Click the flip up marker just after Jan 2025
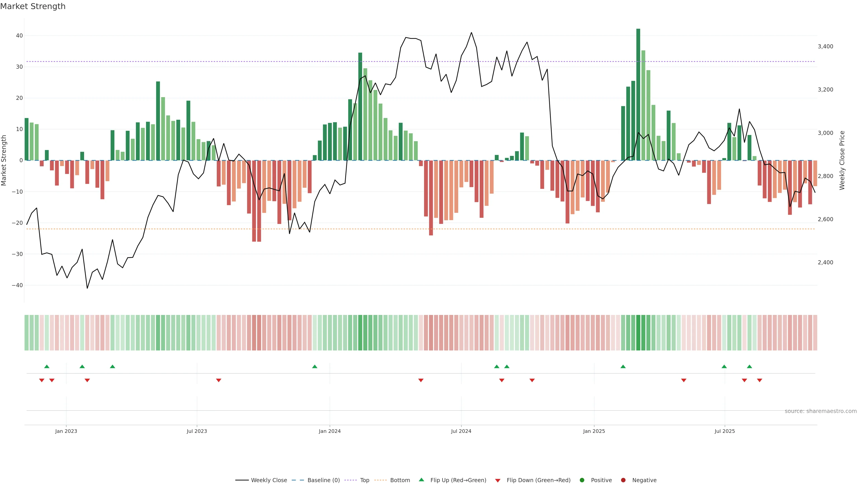868x488 pixels. pyautogui.click(x=623, y=366)
